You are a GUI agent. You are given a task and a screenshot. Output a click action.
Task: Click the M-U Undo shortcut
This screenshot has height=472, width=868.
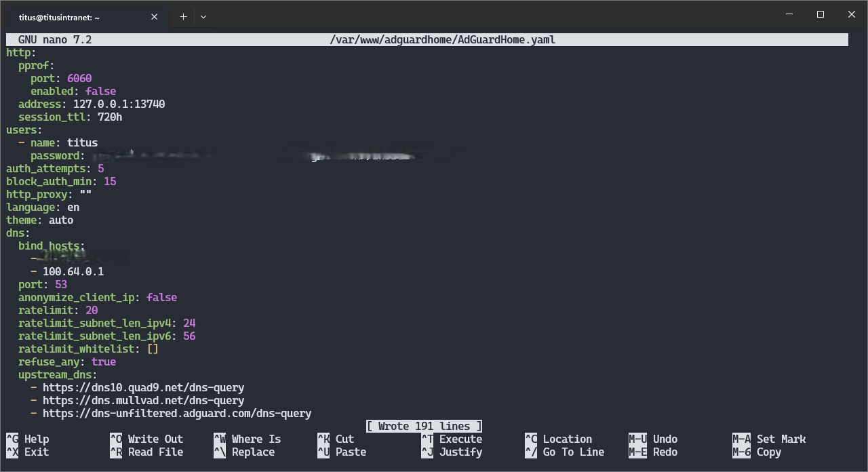coord(653,439)
